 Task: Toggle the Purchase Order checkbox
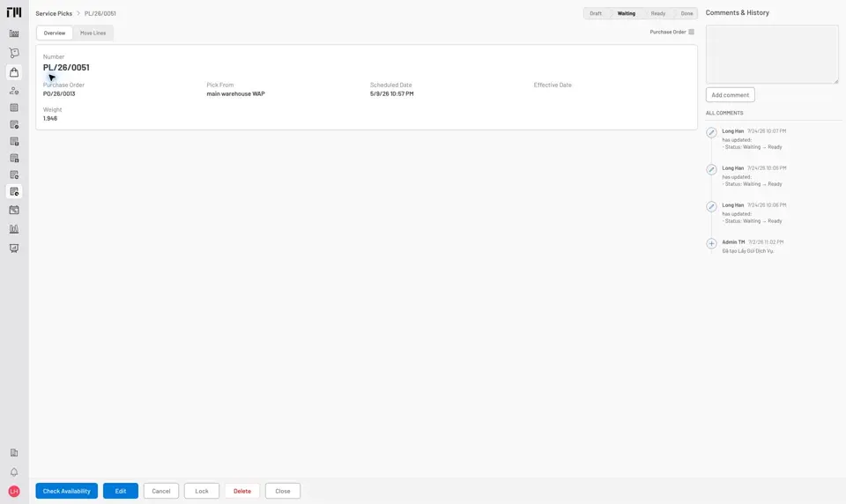tap(691, 32)
